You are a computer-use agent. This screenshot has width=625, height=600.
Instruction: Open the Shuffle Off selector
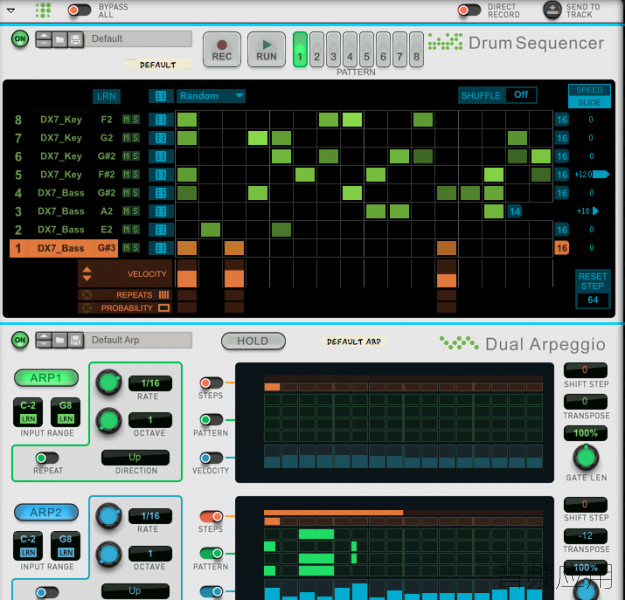[521, 95]
